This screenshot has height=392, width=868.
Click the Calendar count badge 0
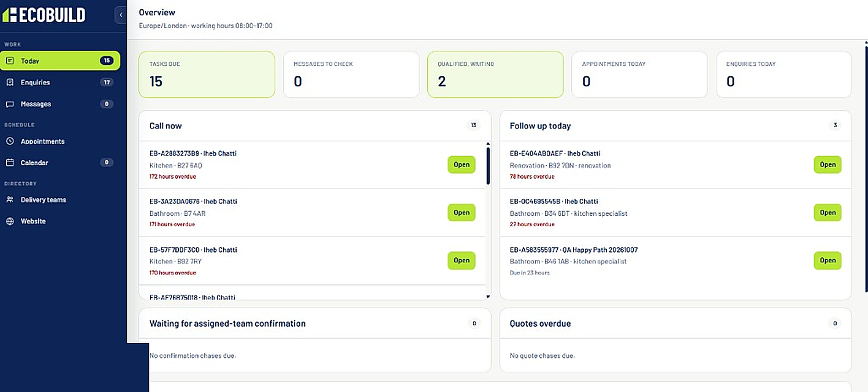click(106, 162)
